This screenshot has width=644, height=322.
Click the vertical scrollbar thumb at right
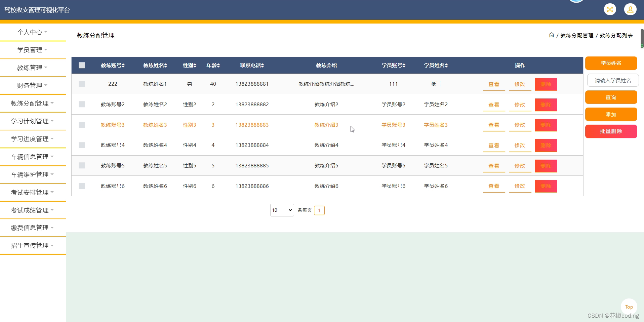[x=642, y=38]
